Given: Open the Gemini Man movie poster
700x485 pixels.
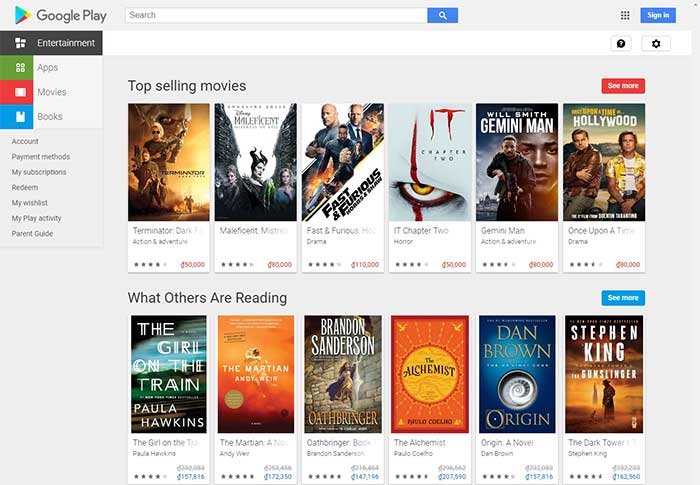Looking at the screenshot, I should coord(517,162).
